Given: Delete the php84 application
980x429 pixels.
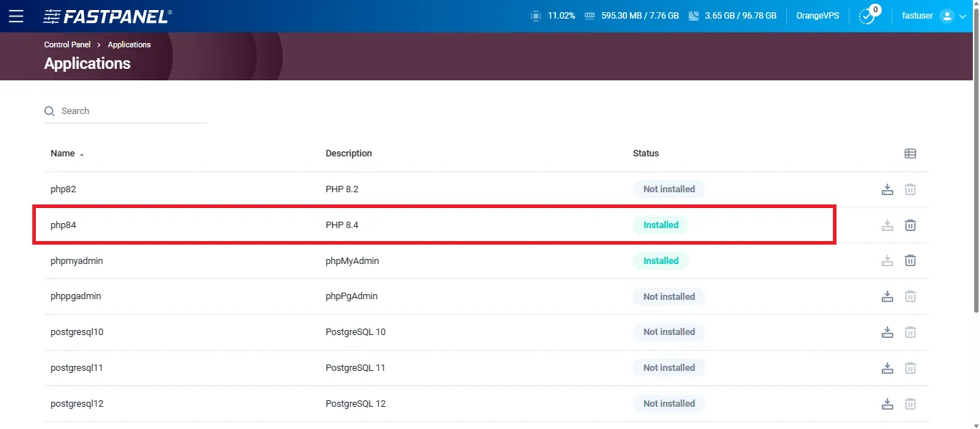Looking at the screenshot, I should pyautogui.click(x=910, y=225).
